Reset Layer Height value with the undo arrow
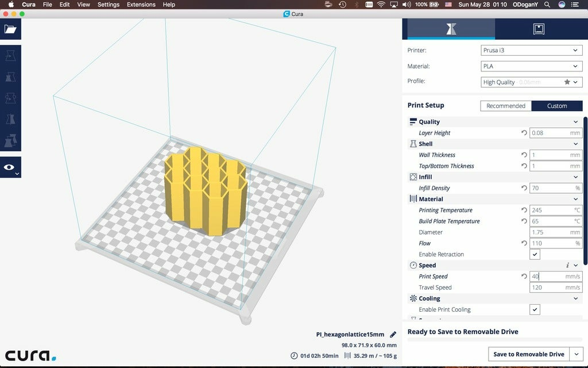The image size is (588, 368). [x=524, y=133]
